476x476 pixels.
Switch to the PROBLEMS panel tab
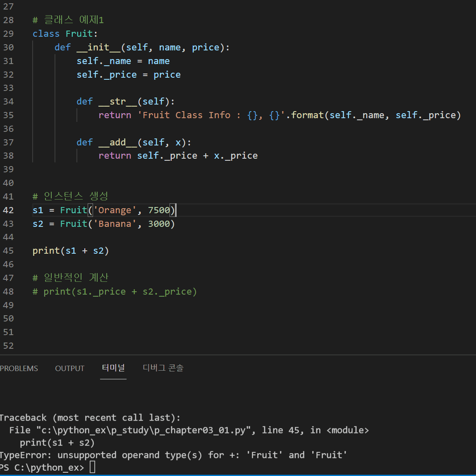pos(19,368)
